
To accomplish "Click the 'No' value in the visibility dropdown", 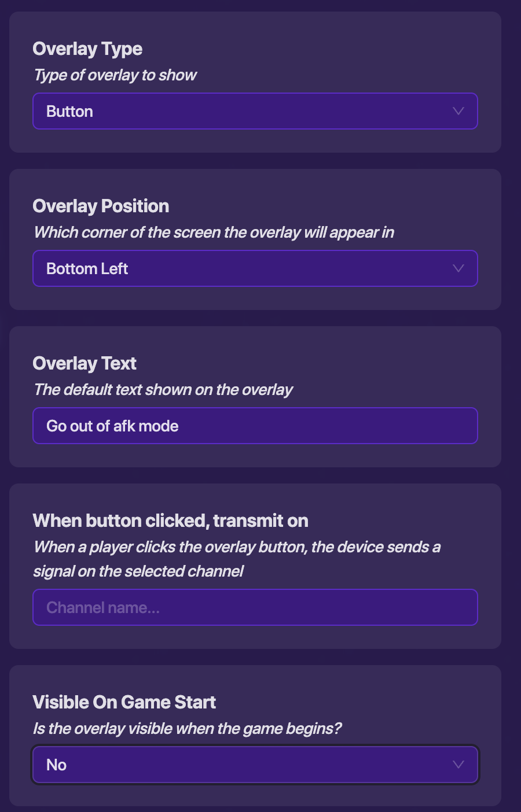I will click(x=57, y=765).
